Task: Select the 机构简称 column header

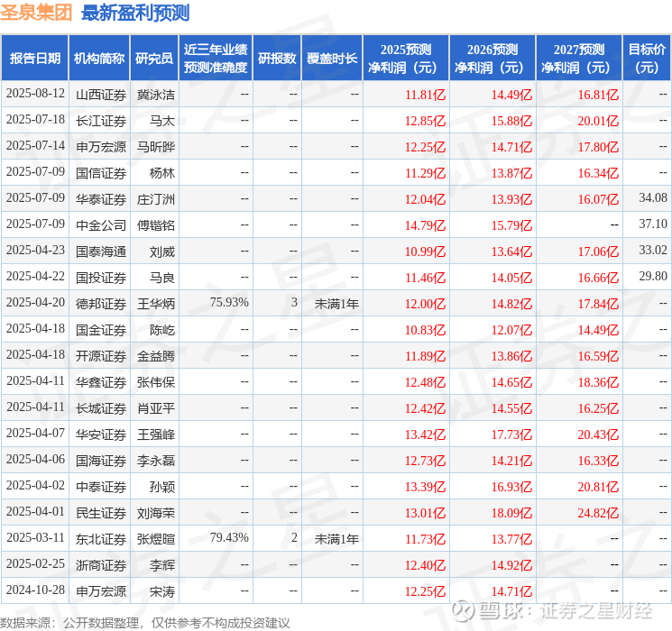Action: (x=99, y=59)
